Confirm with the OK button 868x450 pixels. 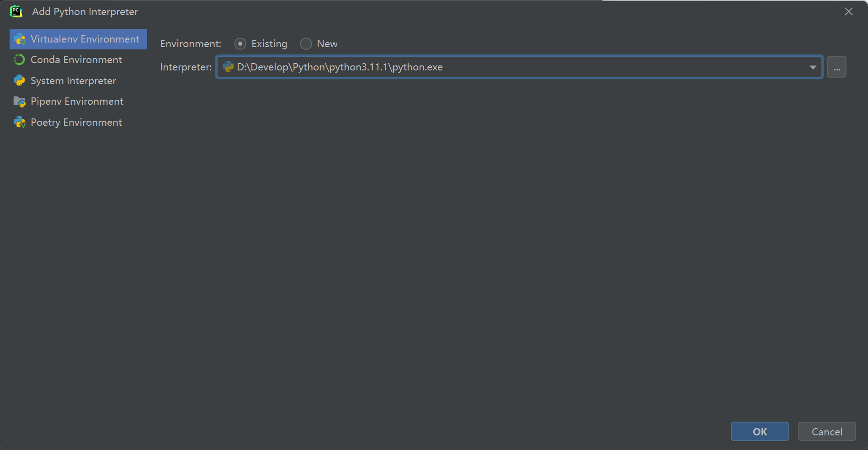pyautogui.click(x=760, y=432)
